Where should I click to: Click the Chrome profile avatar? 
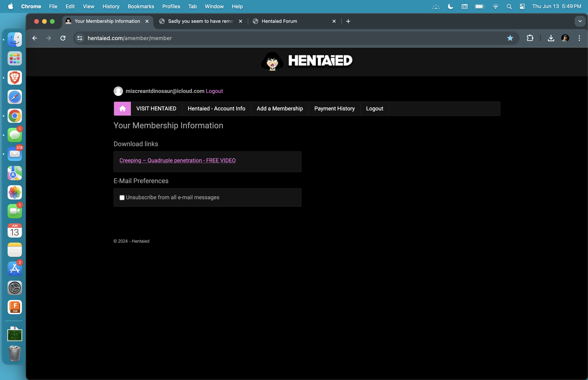pyautogui.click(x=565, y=38)
